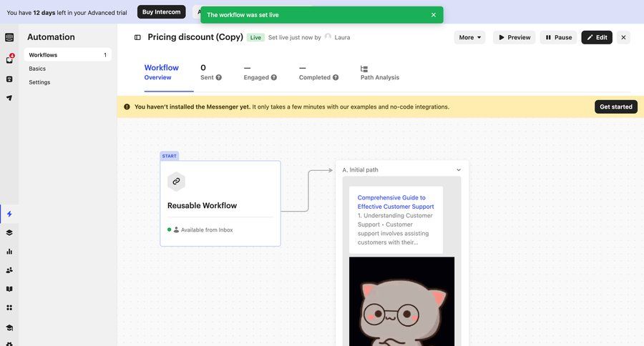The width and height of the screenshot is (644, 346).
Task: Click the Pricing discount (Copy) title
Action: (x=195, y=37)
